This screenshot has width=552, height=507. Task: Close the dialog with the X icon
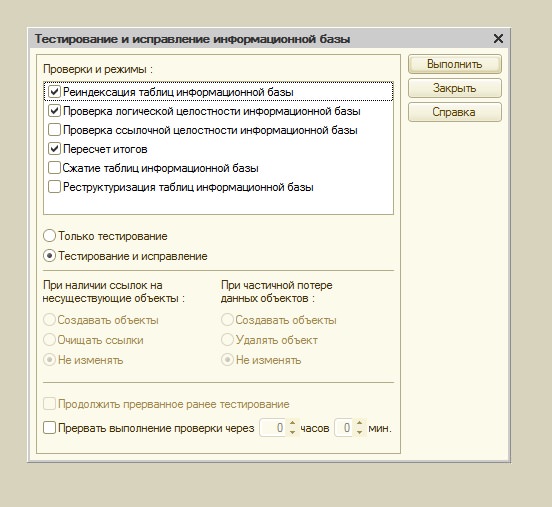(x=498, y=38)
